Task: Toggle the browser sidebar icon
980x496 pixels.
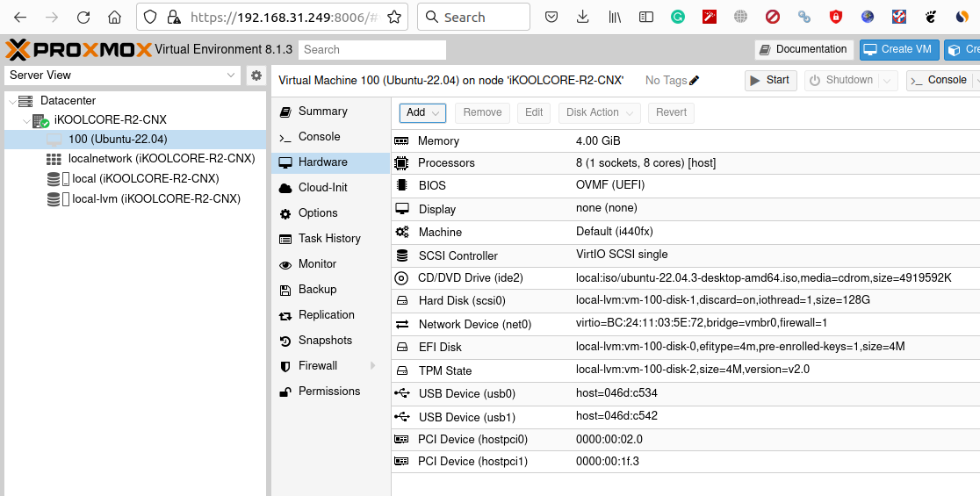Action: 646,18
